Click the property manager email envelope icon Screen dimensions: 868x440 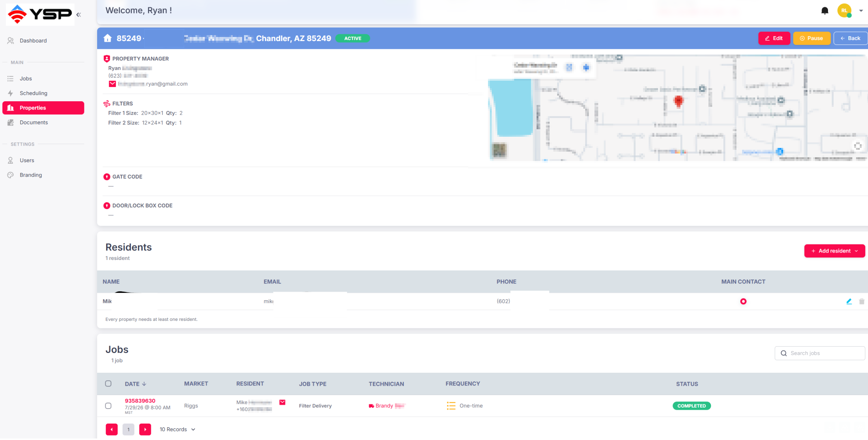click(112, 84)
